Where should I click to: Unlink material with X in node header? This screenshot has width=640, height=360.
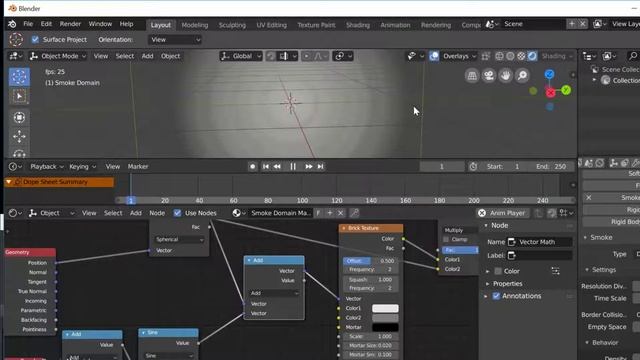(340, 213)
